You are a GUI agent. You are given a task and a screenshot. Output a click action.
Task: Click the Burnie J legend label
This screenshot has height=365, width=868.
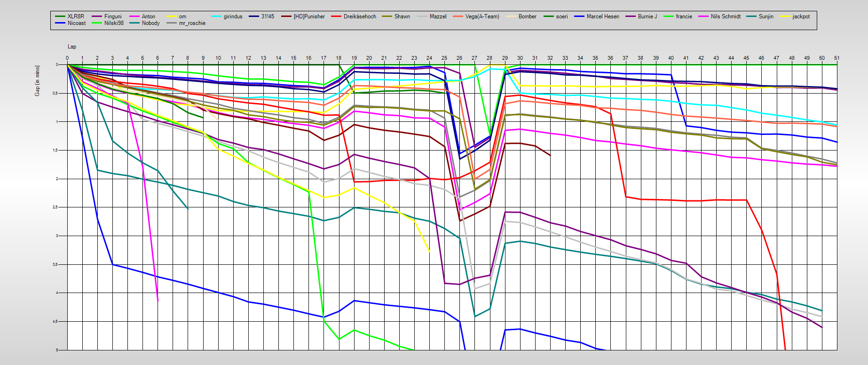click(x=647, y=16)
